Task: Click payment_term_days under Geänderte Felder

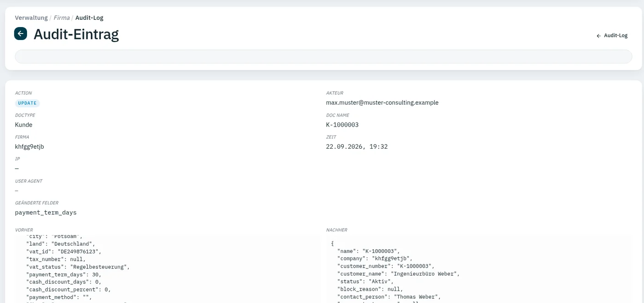Action: [x=46, y=213]
